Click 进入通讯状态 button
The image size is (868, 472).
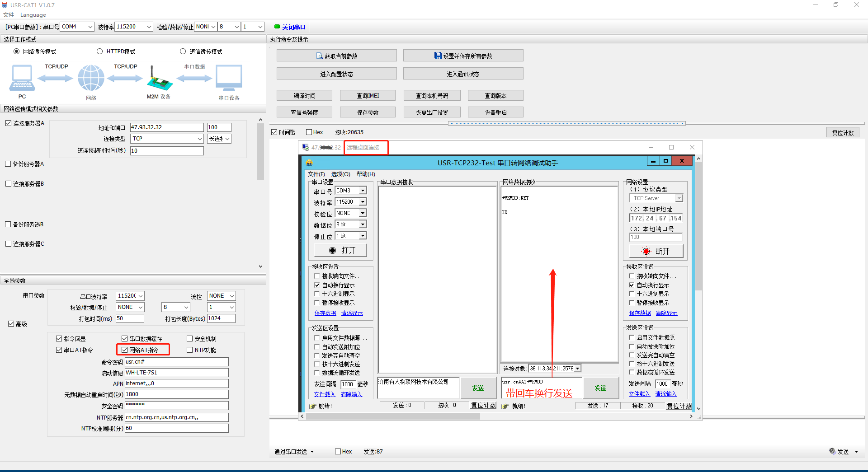pos(463,74)
